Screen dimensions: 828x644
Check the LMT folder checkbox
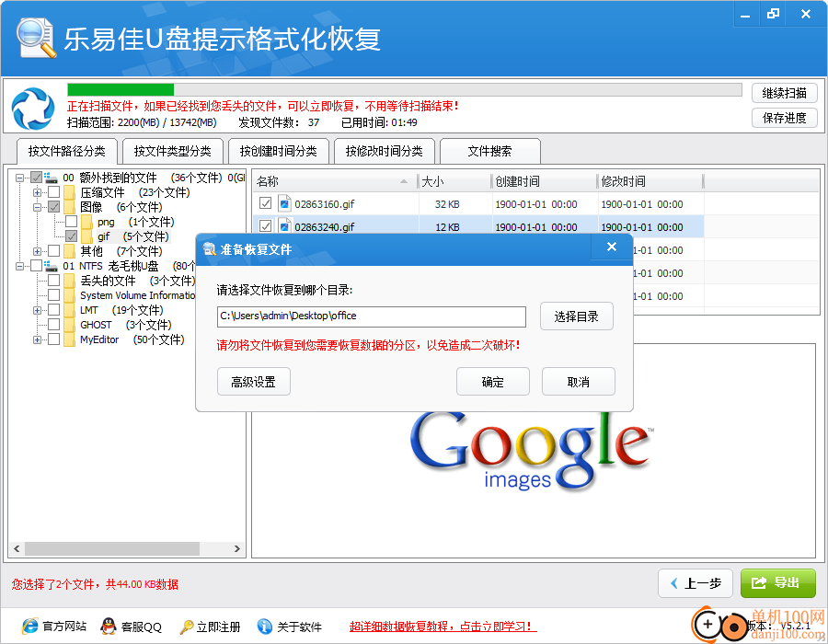click(54, 310)
